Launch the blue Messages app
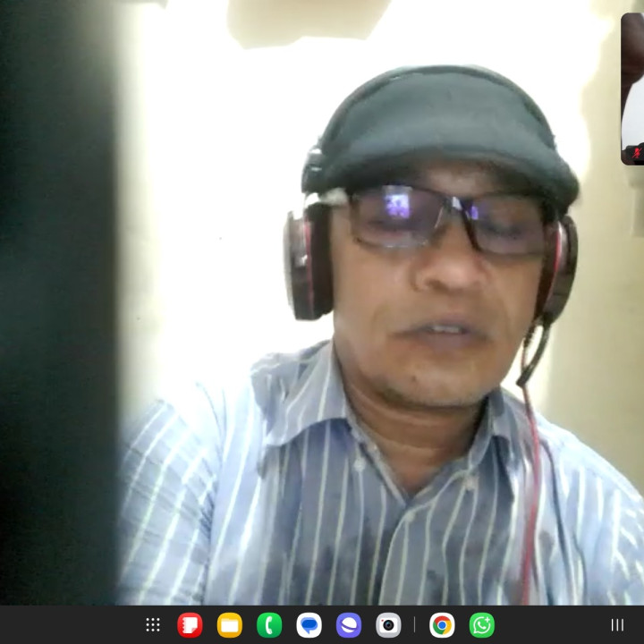 309,625
